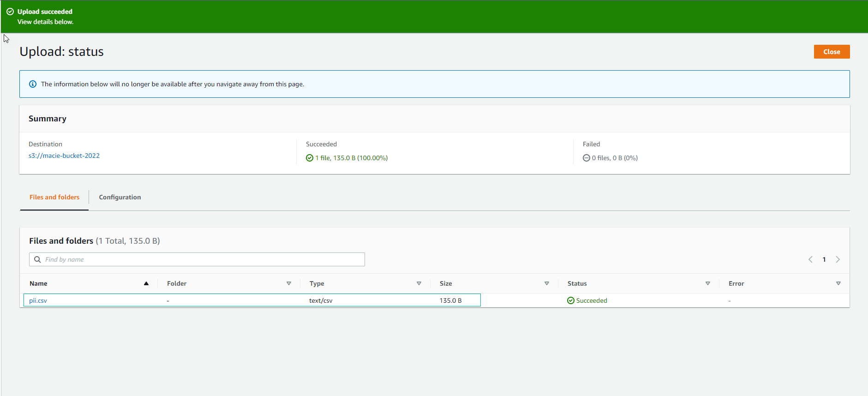Click the Failed summary status icon
Image resolution: width=868 pixels, height=396 pixels.
587,158
